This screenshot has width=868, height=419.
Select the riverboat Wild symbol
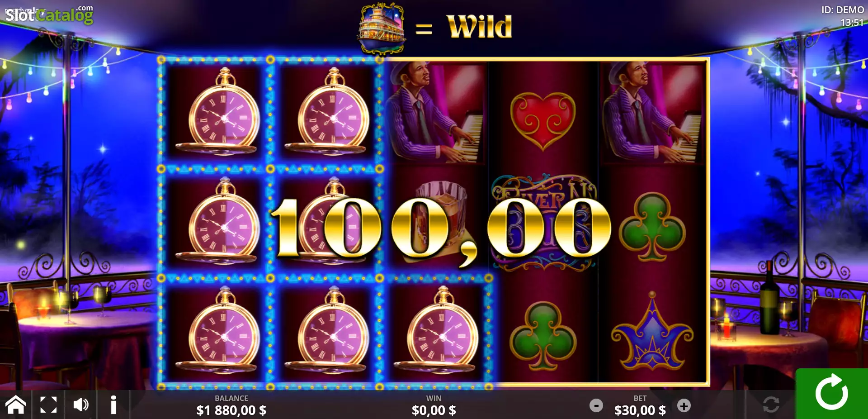382,28
